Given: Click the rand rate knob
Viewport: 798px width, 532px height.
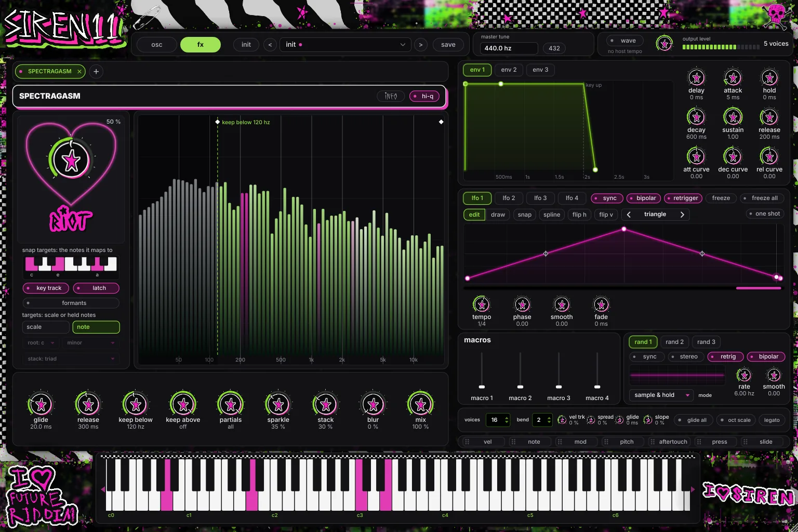Looking at the screenshot, I should coord(744,375).
